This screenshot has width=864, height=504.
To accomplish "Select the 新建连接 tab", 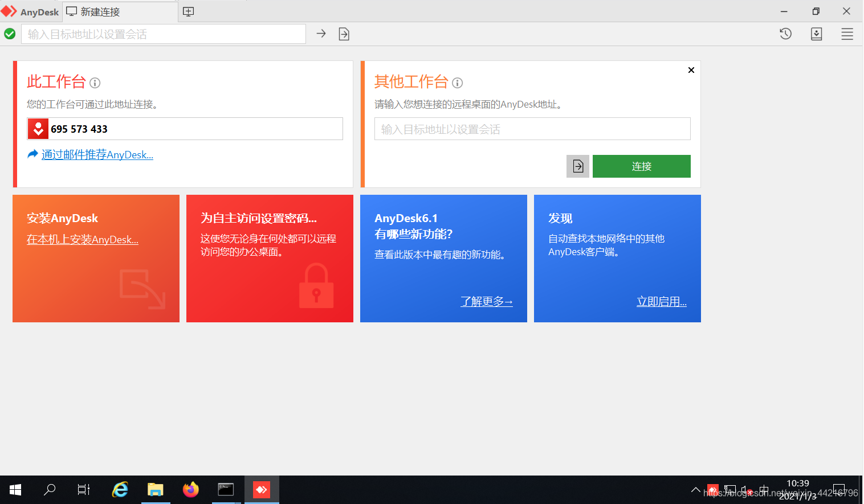I will click(x=120, y=11).
